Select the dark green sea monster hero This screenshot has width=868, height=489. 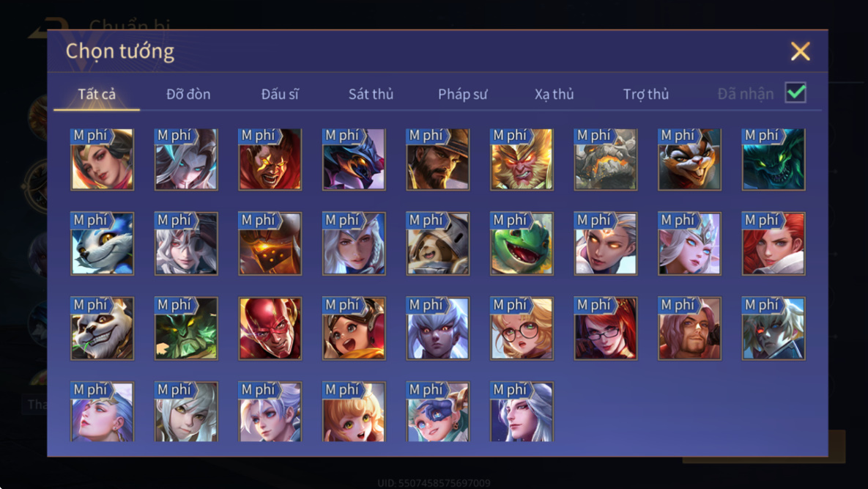[x=774, y=160]
